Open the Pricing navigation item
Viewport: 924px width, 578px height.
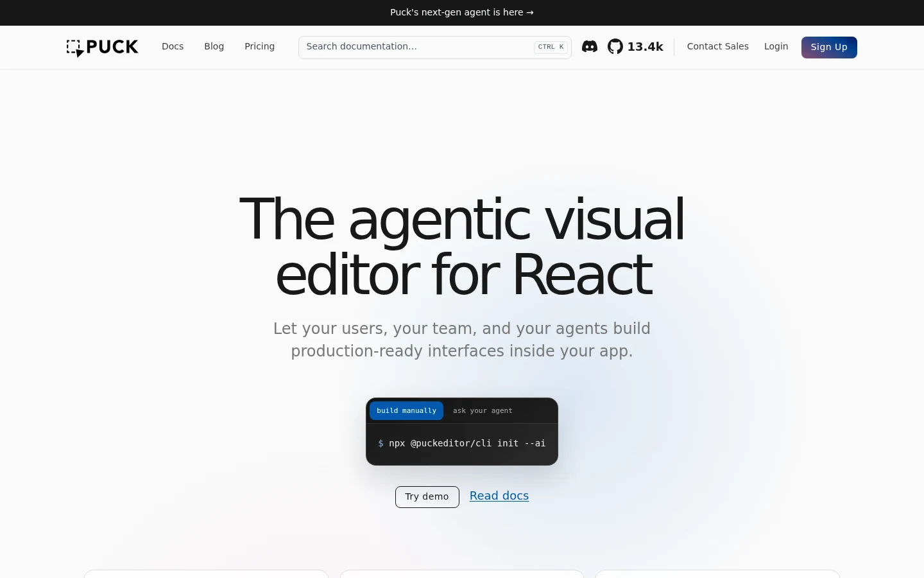pos(260,46)
